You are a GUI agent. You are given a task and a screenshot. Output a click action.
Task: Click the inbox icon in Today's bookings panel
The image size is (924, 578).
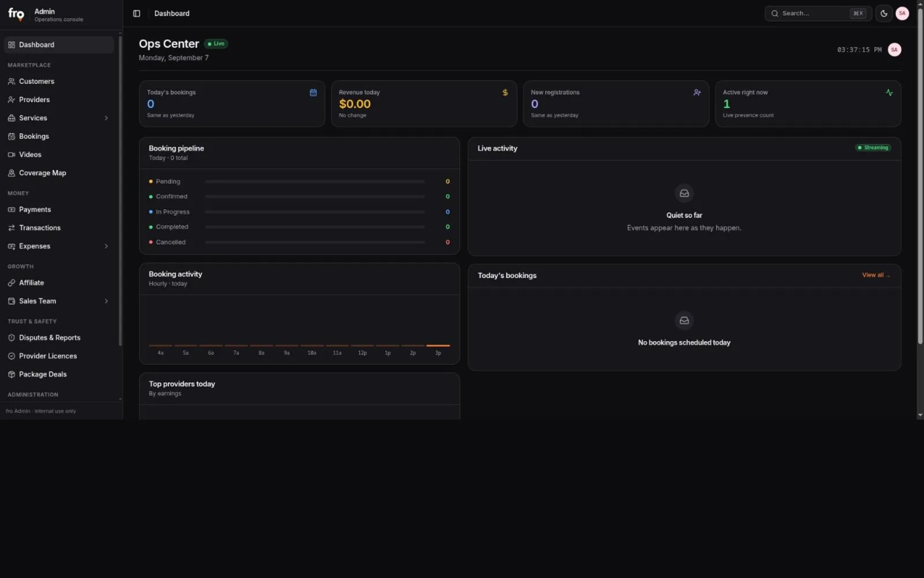click(x=684, y=320)
